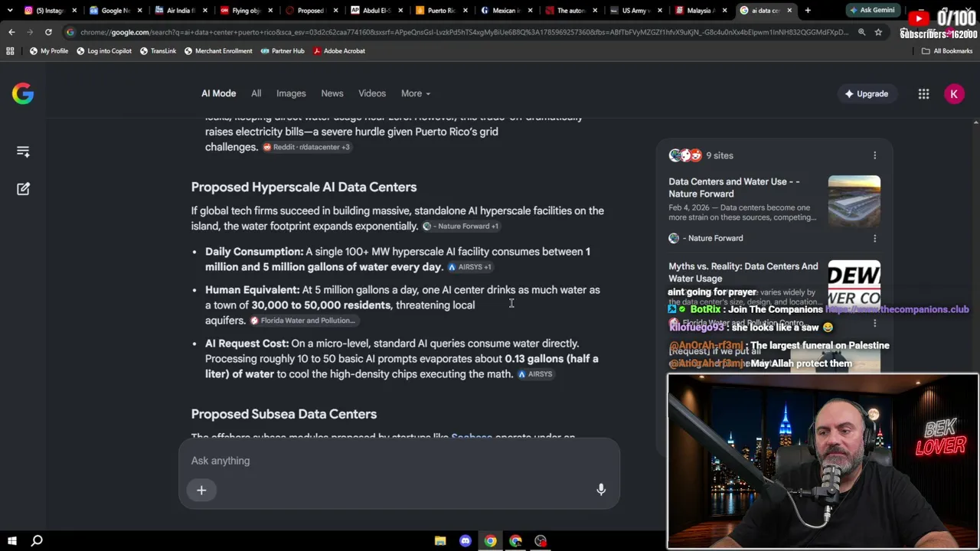This screenshot has width=980, height=551.
Task: Click the browser back arrow
Action: [x=11, y=32]
